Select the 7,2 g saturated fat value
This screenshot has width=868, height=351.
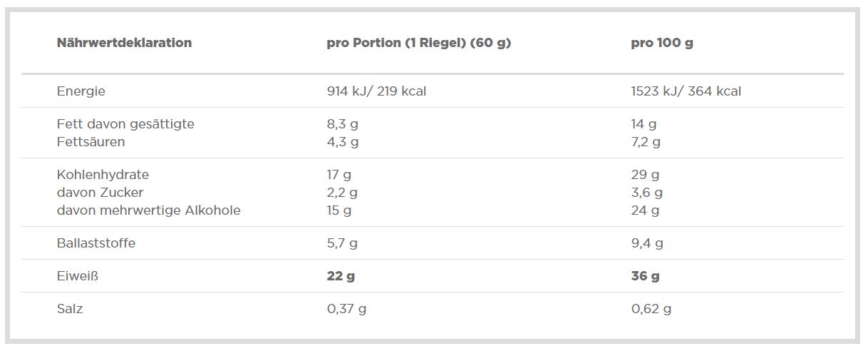point(646,142)
